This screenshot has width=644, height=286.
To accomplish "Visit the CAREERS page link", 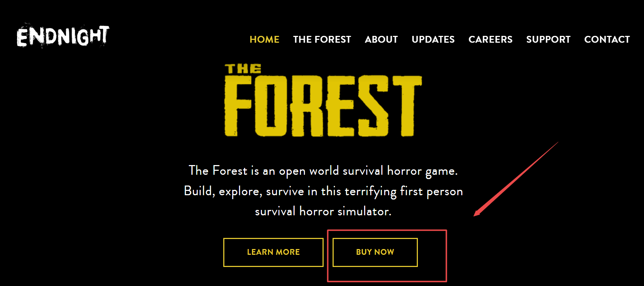I will [490, 39].
